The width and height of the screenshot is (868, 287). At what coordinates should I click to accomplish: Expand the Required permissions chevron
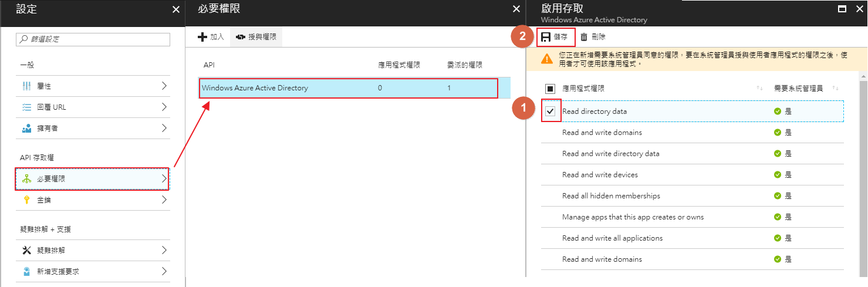pyautogui.click(x=164, y=179)
